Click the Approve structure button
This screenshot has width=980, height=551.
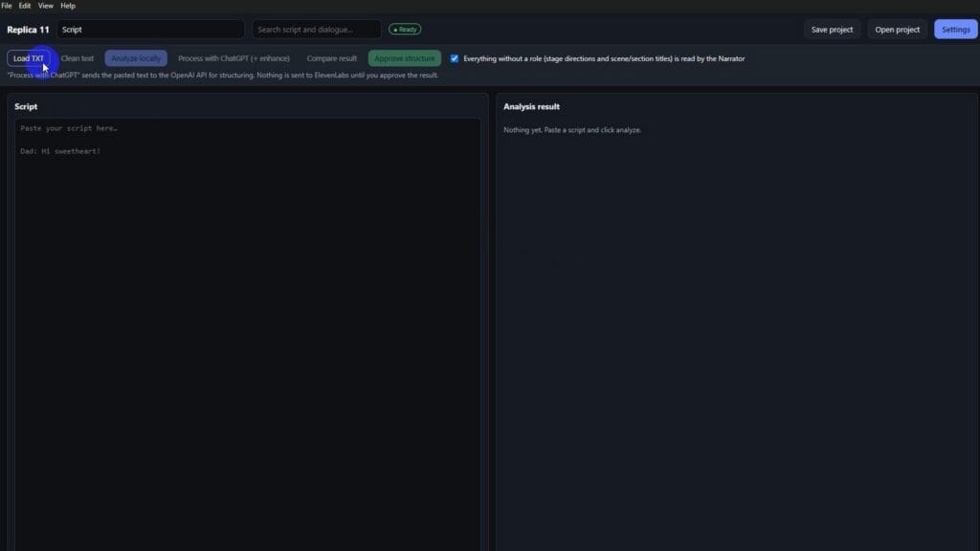coord(405,58)
